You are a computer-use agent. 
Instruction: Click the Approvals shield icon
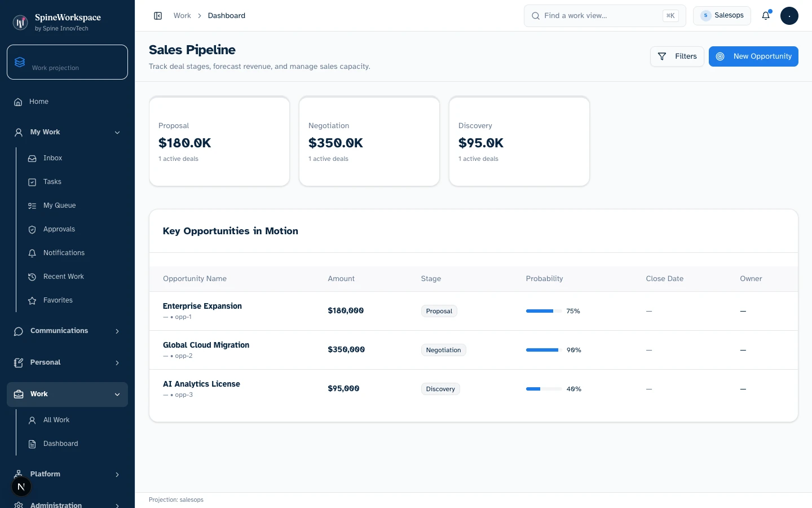click(x=32, y=230)
